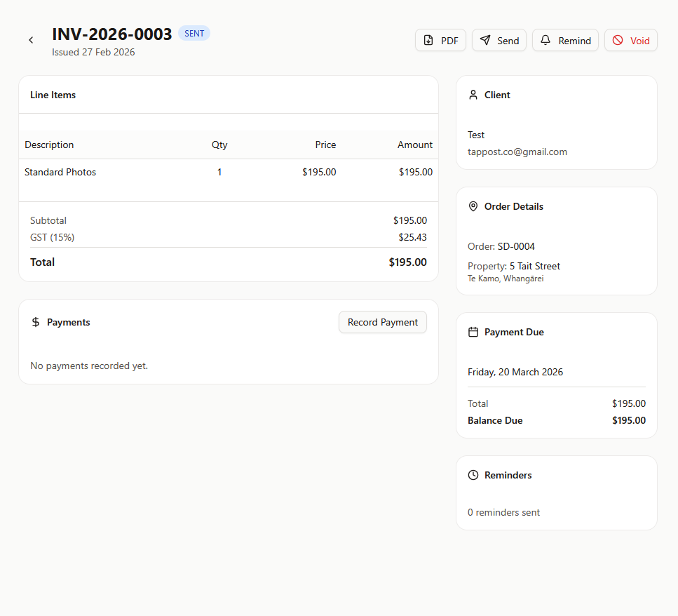Click the Reminders clock icon

(x=473, y=475)
